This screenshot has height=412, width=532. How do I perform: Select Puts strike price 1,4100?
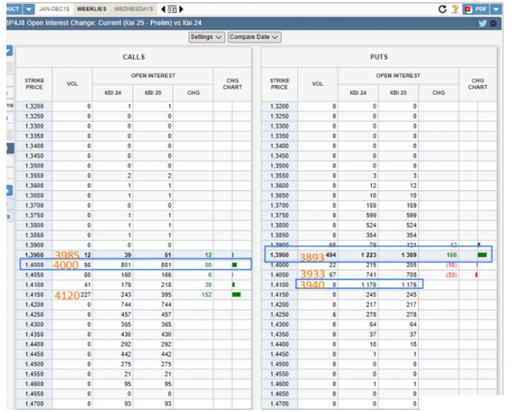[280, 285]
